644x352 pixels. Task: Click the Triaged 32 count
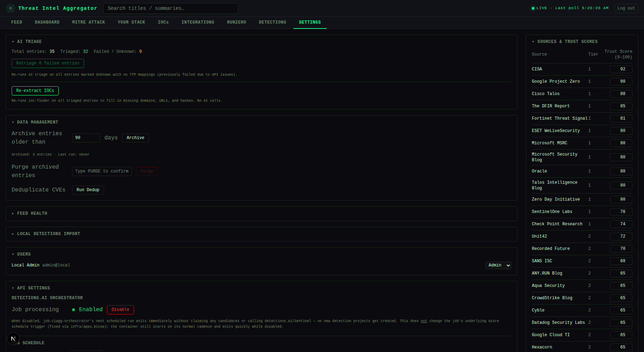point(74,52)
